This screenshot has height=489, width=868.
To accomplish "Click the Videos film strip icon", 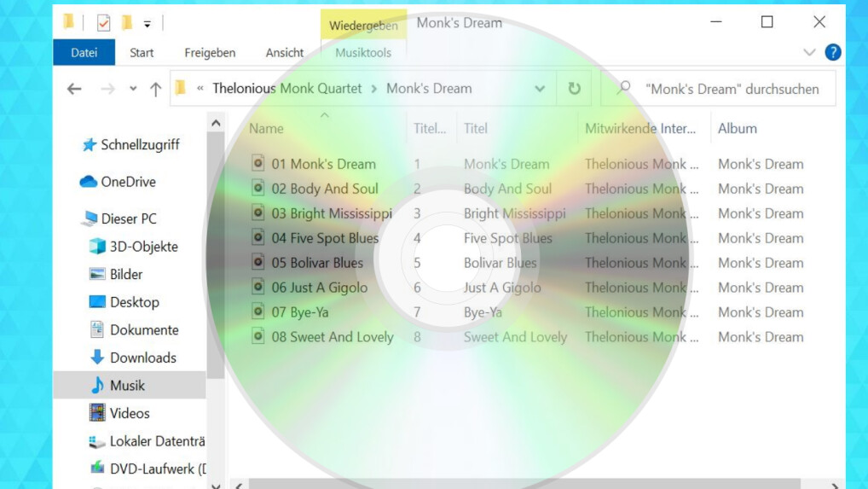I will (97, 412).
